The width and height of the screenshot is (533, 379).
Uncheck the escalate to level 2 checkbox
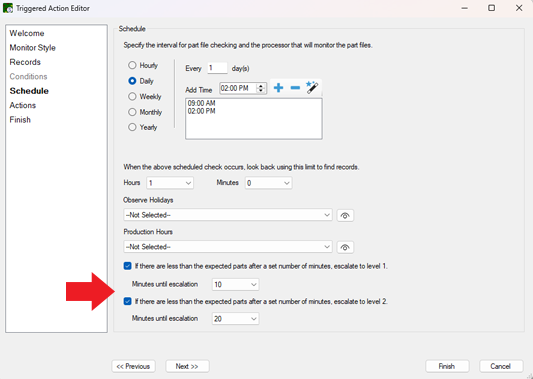(x=127, y=301)
